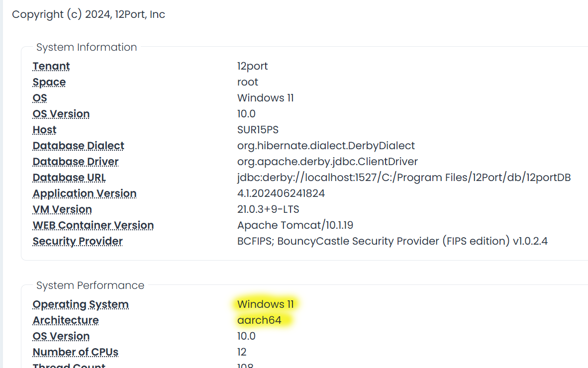Image resolution: width=588 pixels, height=368 pixels.
Task: Click the Tenant label
Action: point(51,66)
